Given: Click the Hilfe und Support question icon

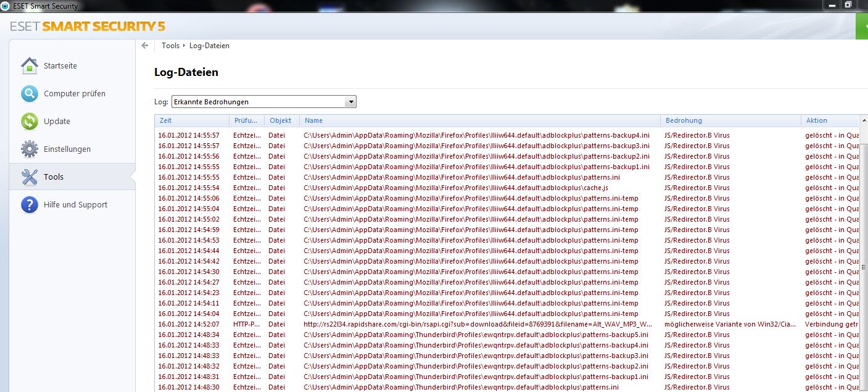Looking at the screenshot, I should click(29, 204).
